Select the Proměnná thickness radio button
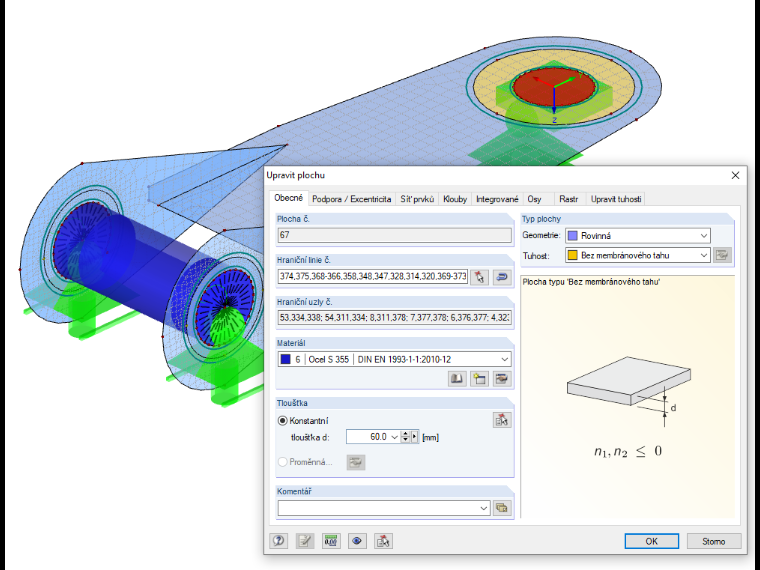Screen dimensions: 760x570 coord(283,462)
